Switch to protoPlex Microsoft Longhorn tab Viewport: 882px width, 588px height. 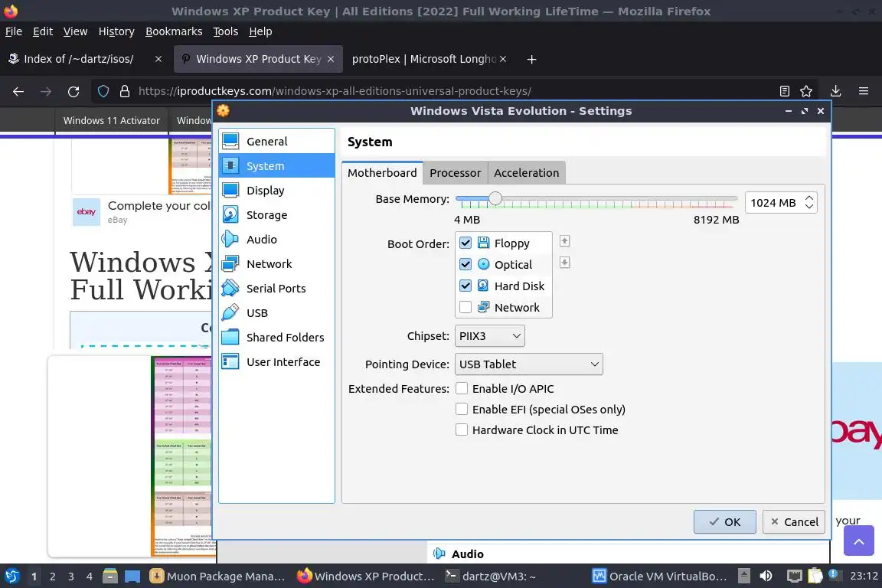click(x=424, y=59)
